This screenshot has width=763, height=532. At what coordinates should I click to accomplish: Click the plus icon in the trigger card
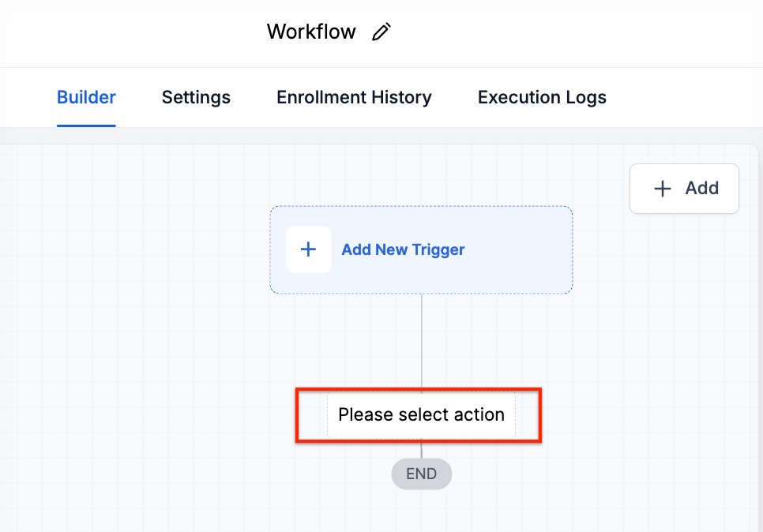(309, 249)
